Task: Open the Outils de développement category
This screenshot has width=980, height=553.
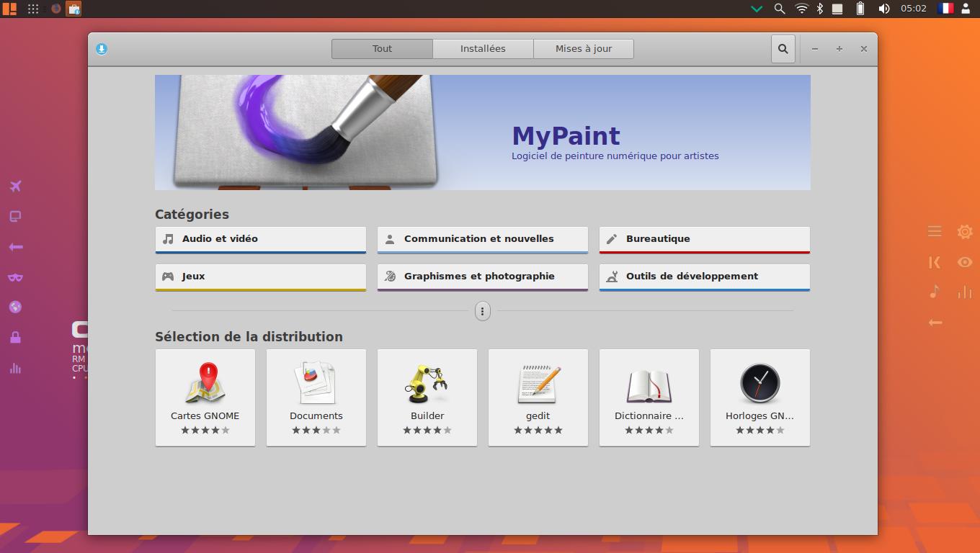Action: click(705, 277)
